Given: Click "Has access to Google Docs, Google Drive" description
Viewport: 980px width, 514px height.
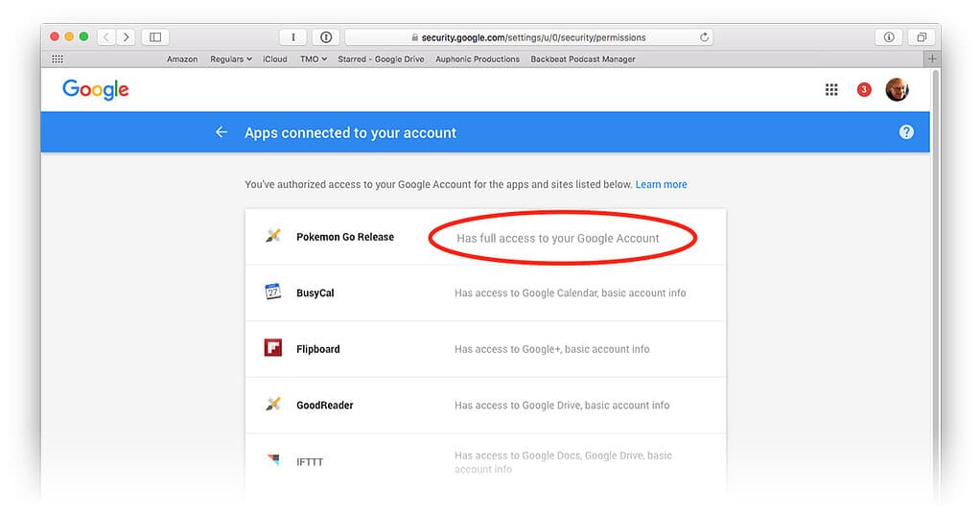Looking at the screenshot, I should tap(563, 462).
